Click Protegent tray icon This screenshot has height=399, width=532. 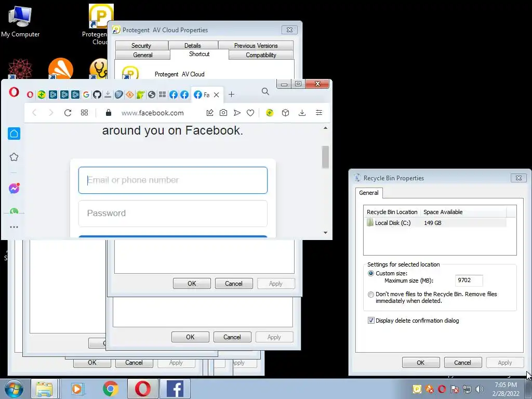[x=417, y=389]
